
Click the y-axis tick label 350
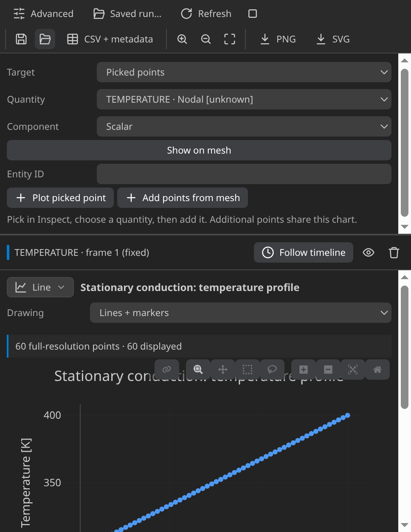pyautogui.click(x=52, y=483)
